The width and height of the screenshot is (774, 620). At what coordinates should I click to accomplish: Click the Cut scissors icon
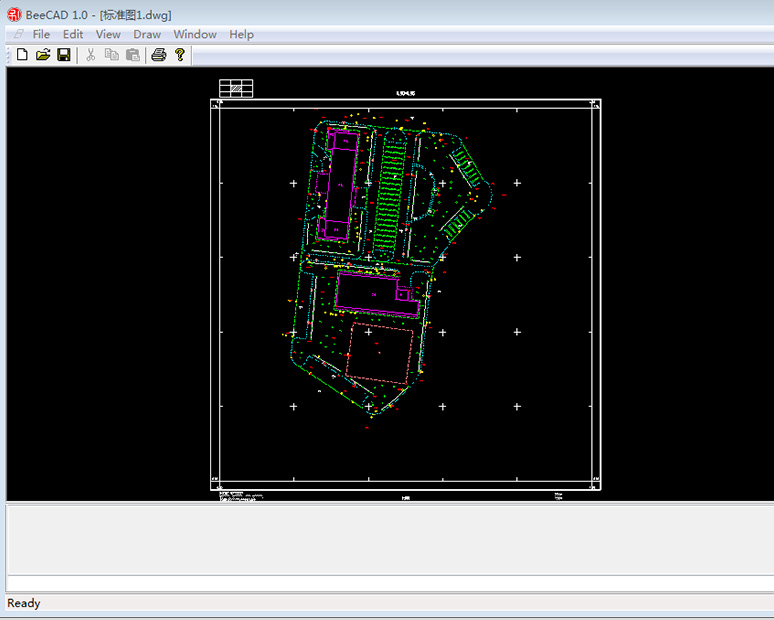pyautogui.click(x=91, y=55)
